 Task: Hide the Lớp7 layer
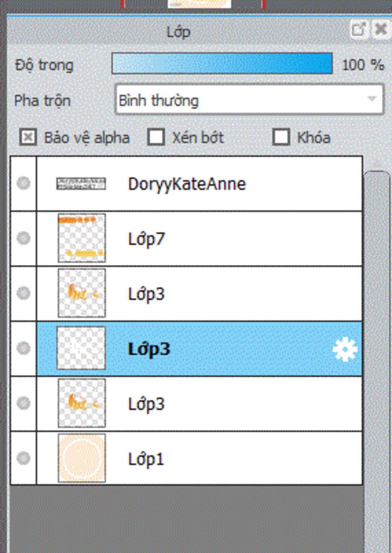[23, 238]
